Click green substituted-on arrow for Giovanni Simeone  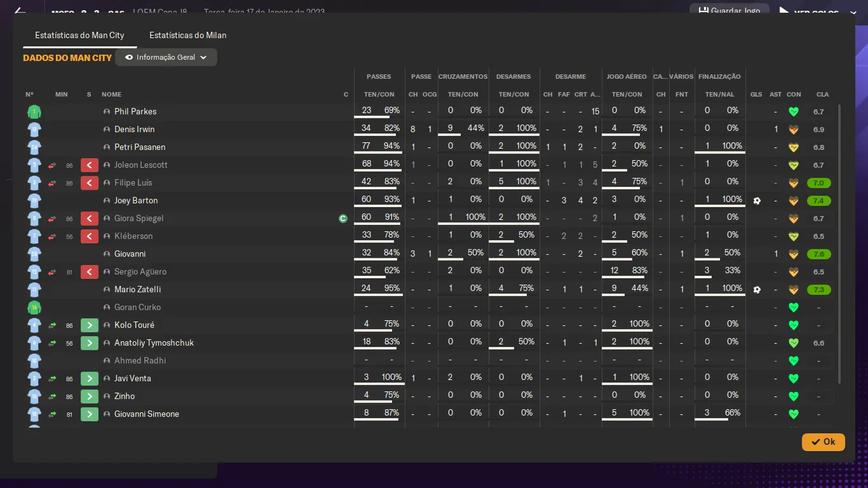90,414
